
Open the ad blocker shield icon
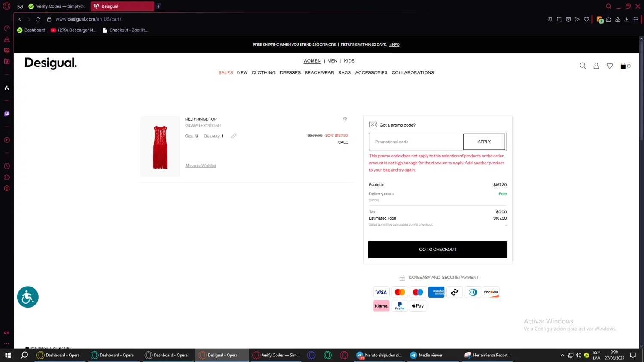click(568, 19)
